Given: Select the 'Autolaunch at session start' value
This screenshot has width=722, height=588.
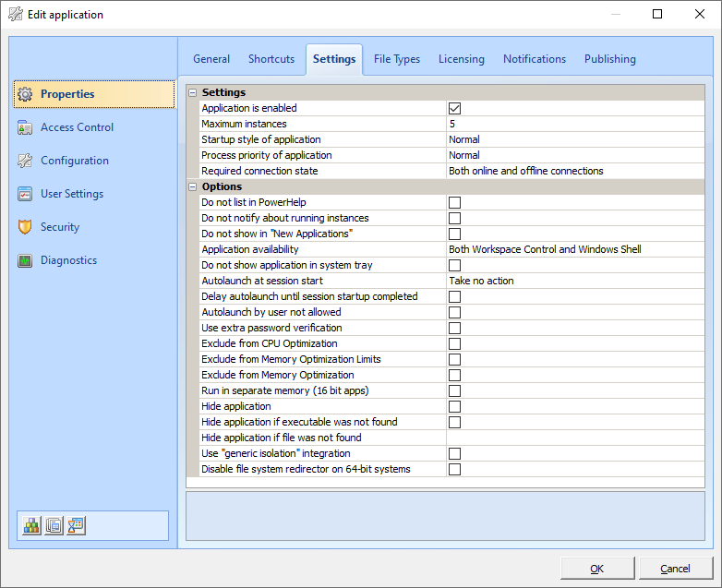Looking at the screenshot, I should [574, 281].
